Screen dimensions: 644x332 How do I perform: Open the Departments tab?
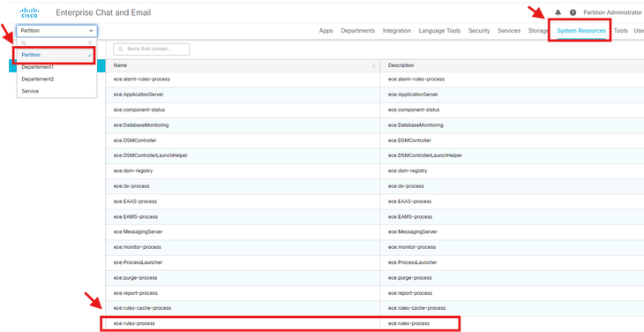(358, 31)
